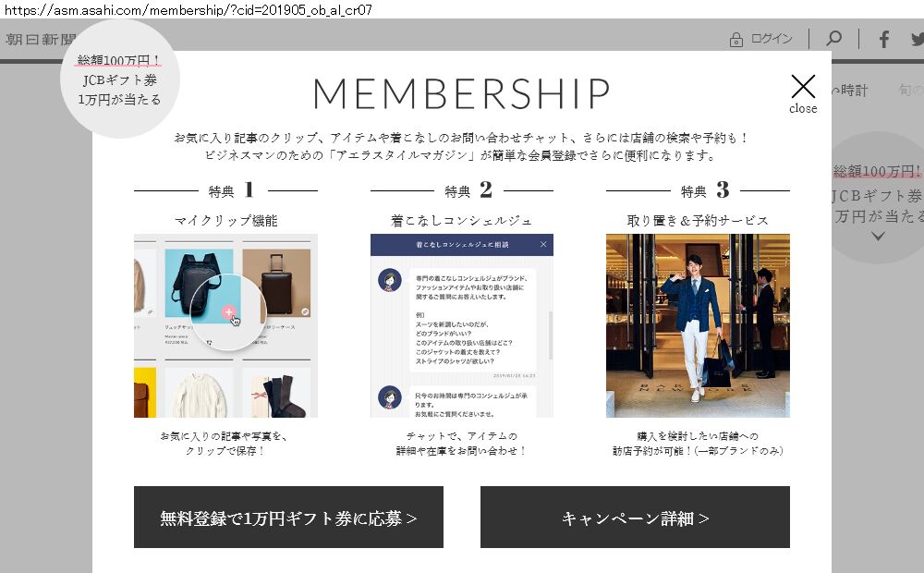Open the Twitter icon in header
Screen dimensions: 924x573
click(917, 39)
